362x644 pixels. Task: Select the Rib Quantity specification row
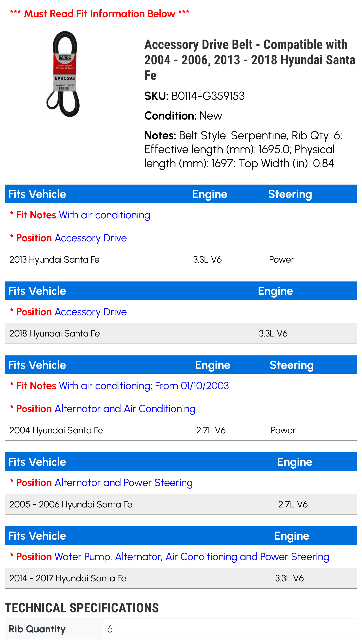pyautogui.click(x=181, y=629)
